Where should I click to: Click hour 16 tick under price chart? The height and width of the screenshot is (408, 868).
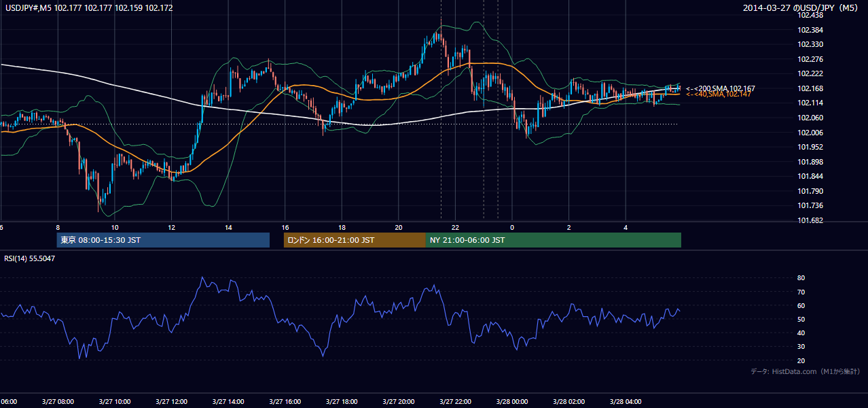coord(285,227)
